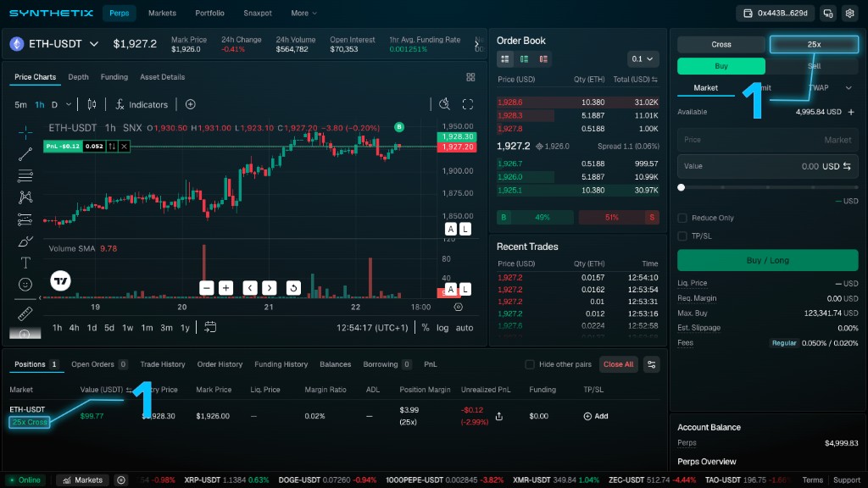Switch the order side to Buy

point(721,66)
